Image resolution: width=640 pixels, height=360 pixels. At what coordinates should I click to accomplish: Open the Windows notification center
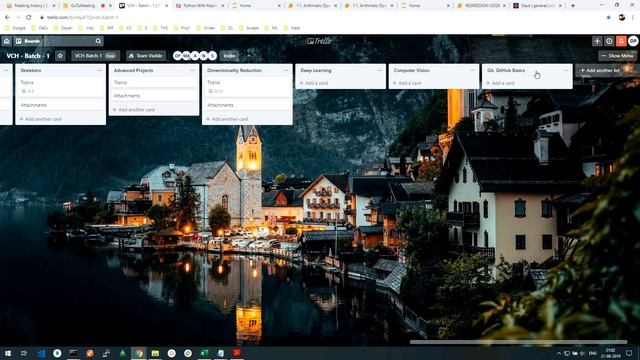tap(629, 353)
